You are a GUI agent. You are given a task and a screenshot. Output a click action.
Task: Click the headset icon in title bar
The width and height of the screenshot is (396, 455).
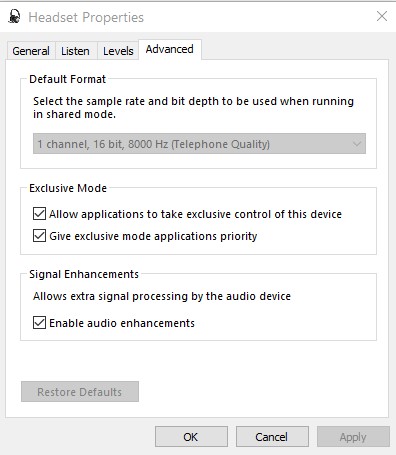coord(14,17)
